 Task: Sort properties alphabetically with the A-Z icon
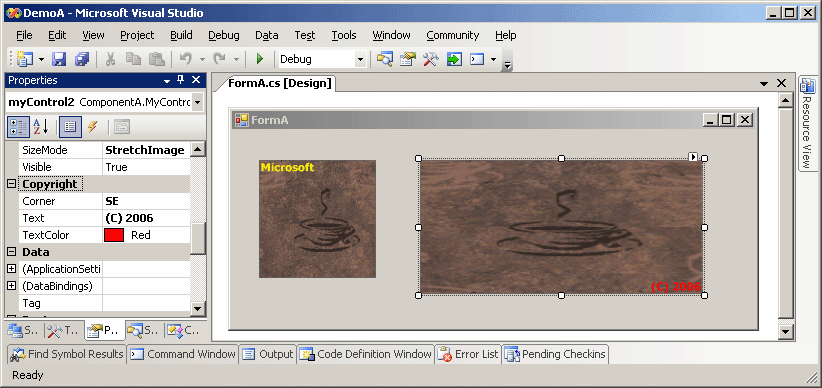(x=41, y=126)
